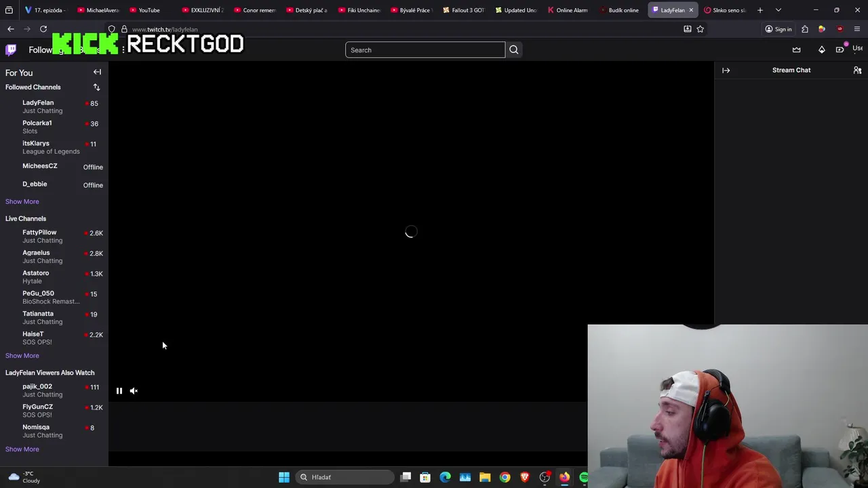Viewport: 868px width, 488px height.
Task: Open pajik_002 channel
Action: point(54,390)
